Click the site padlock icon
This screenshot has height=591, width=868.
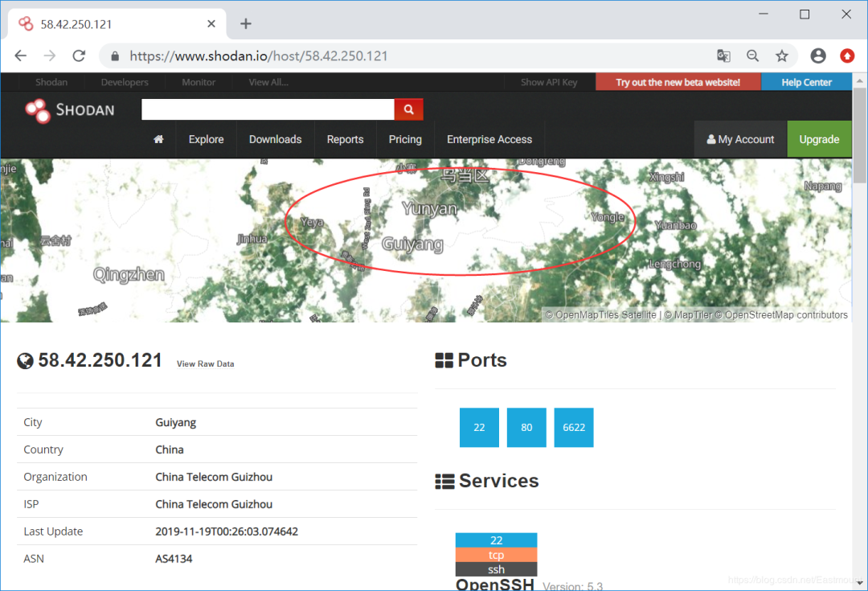point(115,56)
